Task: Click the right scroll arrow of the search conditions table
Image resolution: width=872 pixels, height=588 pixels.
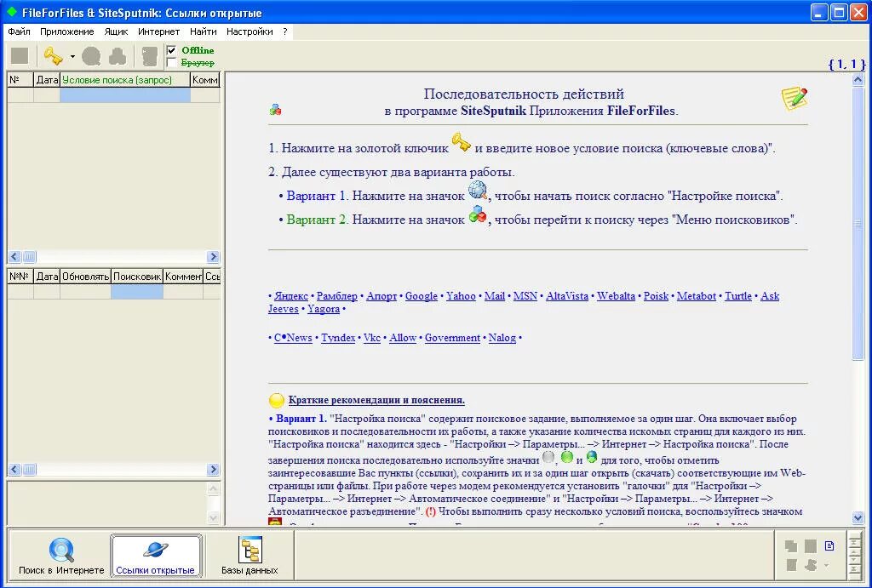Action: [x=212, y=257]
